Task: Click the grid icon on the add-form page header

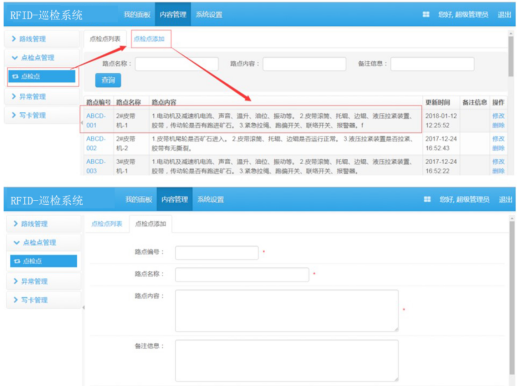Action: click(x=427, y=199)
